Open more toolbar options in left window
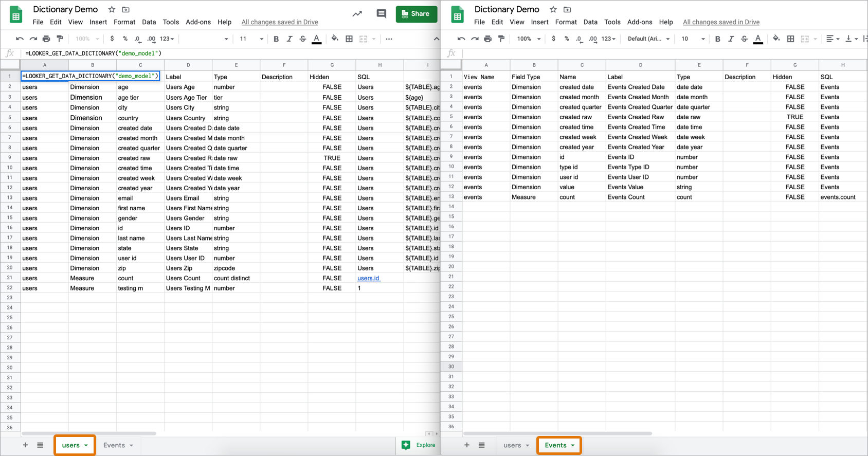This screenshot has width=868, height=456. [x=389, y=39]
